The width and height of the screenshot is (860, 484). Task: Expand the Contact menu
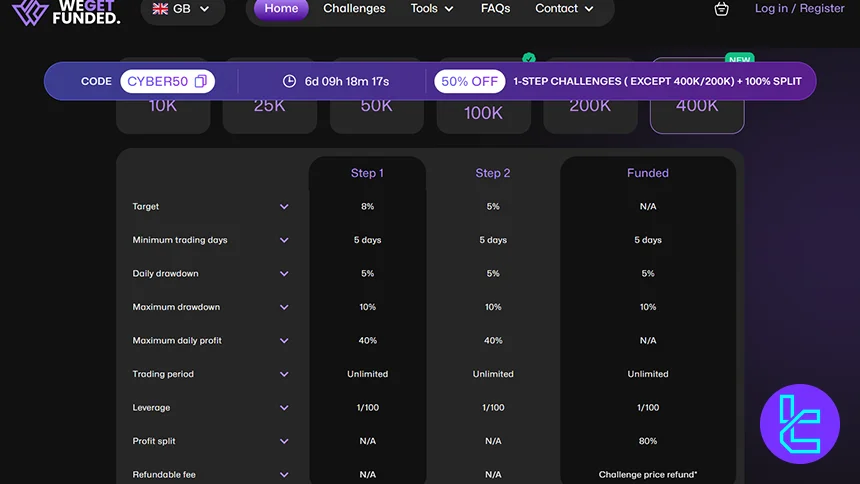click(x=564, y=9)
